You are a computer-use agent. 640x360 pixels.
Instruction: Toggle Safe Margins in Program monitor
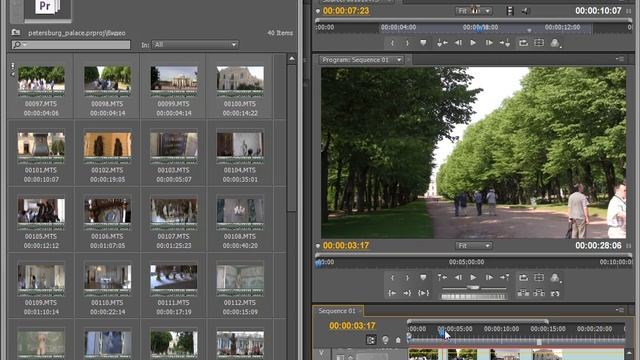tap(539, 278)
